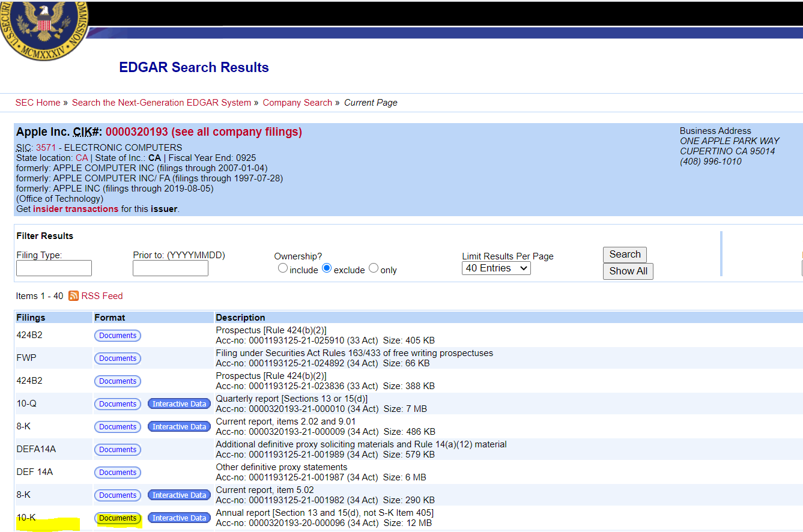Screen dimensions: 803x532
Task: Click the RSS Feed text link
Action: click(x=102, y=296)
